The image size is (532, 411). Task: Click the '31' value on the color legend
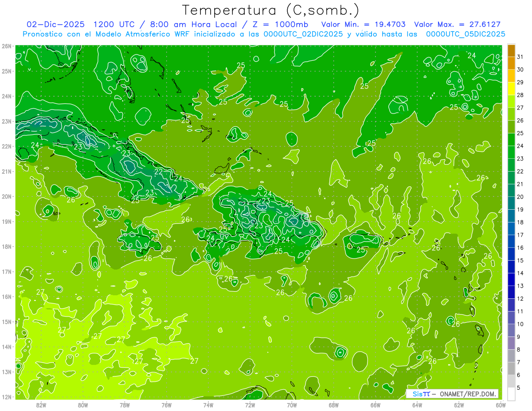(x=520, y=56)
